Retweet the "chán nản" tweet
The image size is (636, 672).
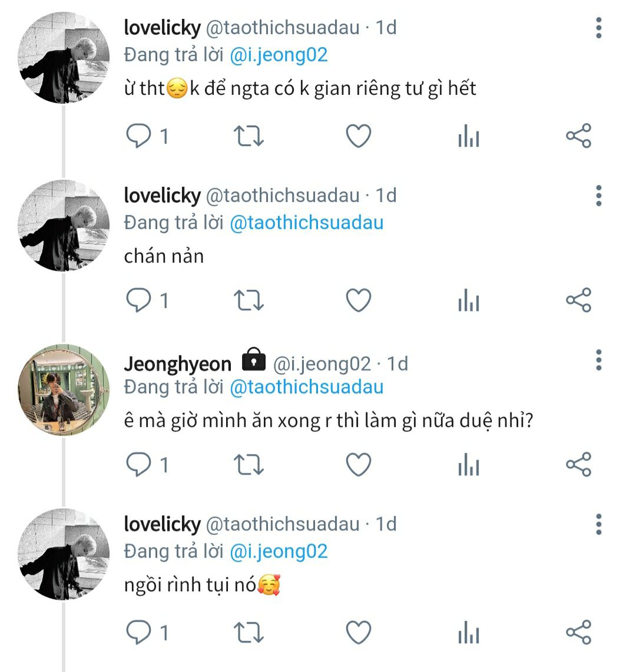pyautogui.click(x=249, y=300)
